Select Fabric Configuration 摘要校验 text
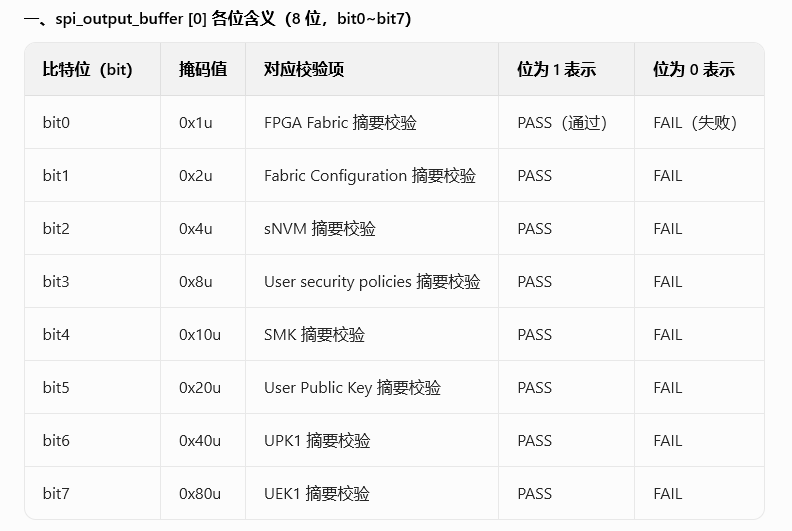Screen dimensions: 792x531 [370, 176]
